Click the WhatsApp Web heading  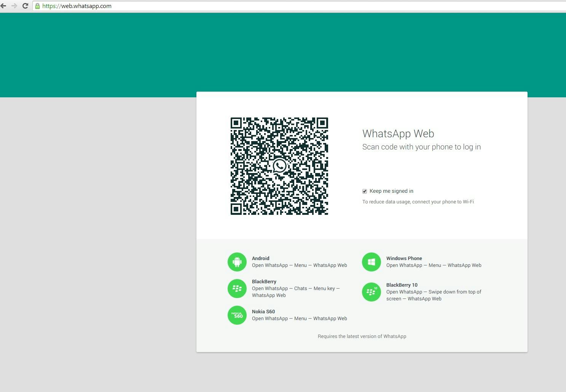click(398, 134)
